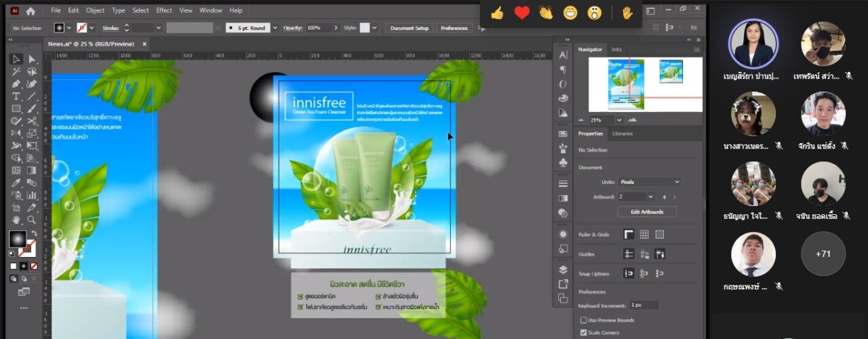Select the Pen tool
Image resolution: width=868 pixels, height=339 pixels.
point(16,83)
